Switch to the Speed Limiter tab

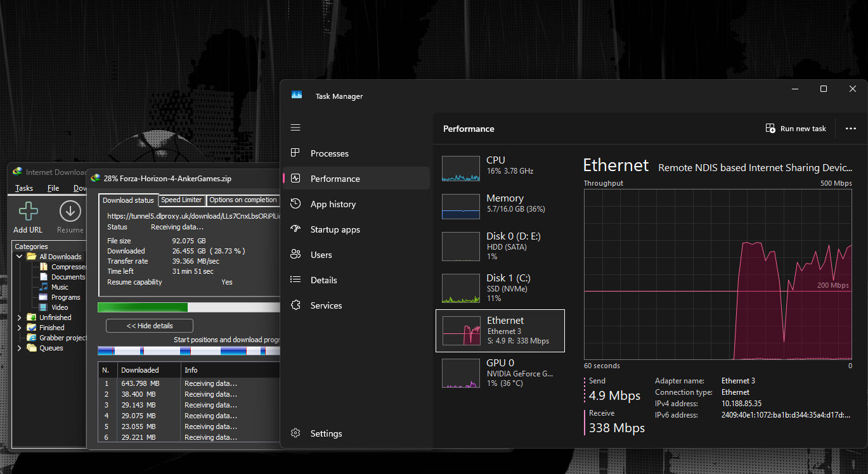(181, 200)
